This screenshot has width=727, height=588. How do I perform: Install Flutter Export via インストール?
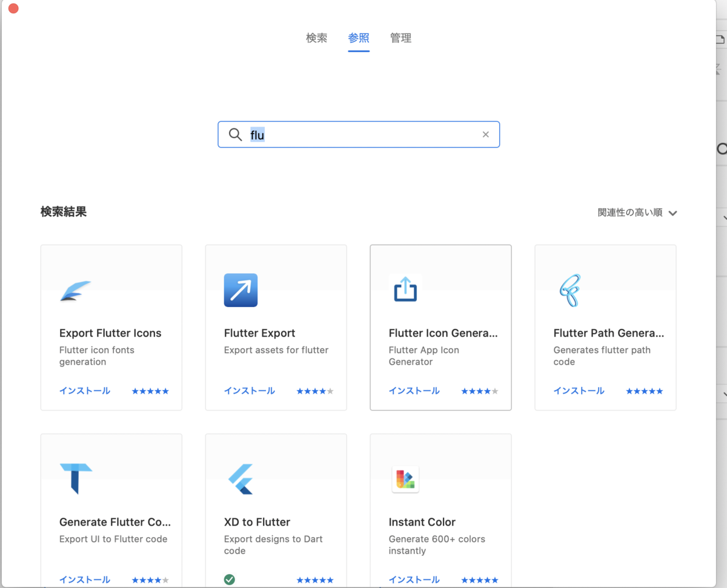coord(250,391)
